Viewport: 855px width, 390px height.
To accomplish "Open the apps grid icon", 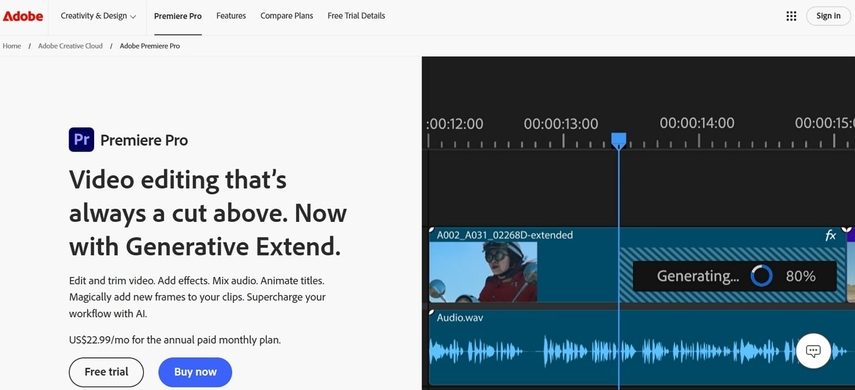I will point(791,16).
